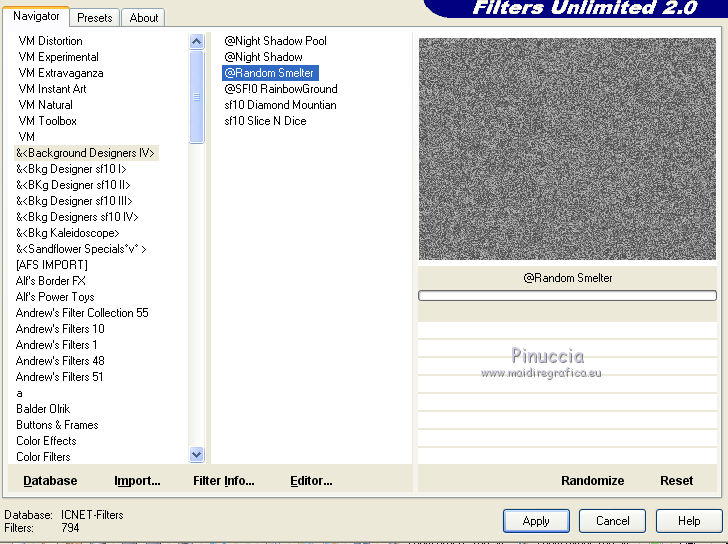Click the scroll up arrow in the category list
728x544 pixels.
tap(196, 42)
